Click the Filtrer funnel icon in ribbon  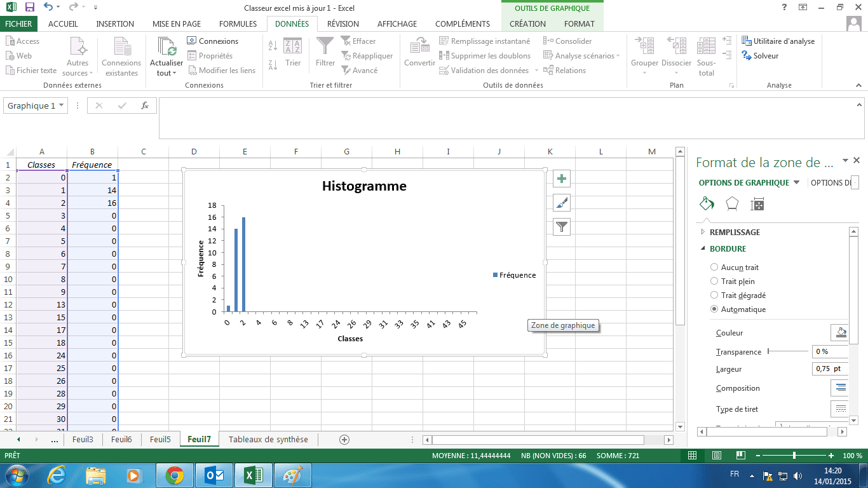[325, 46]
